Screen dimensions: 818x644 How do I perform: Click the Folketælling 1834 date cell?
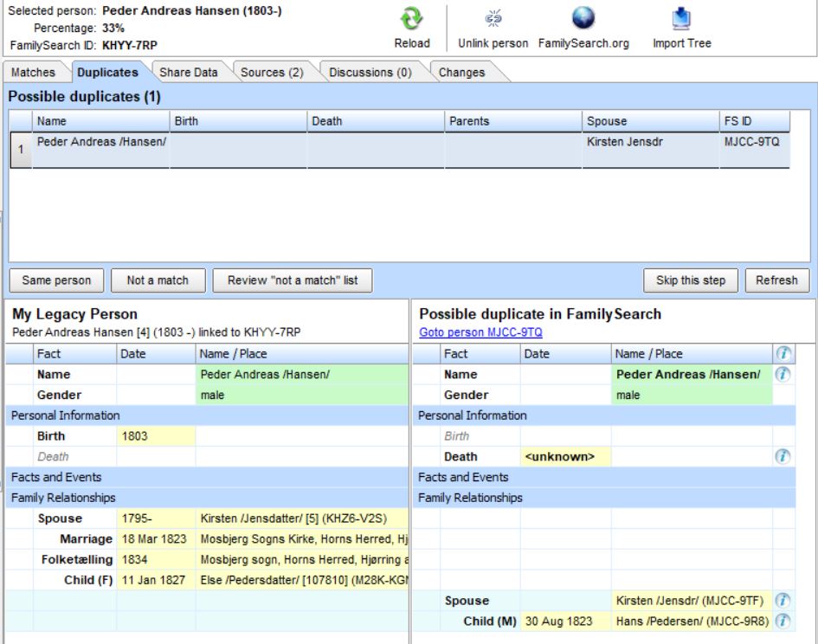pyautogui.click(x=156, y=559)
